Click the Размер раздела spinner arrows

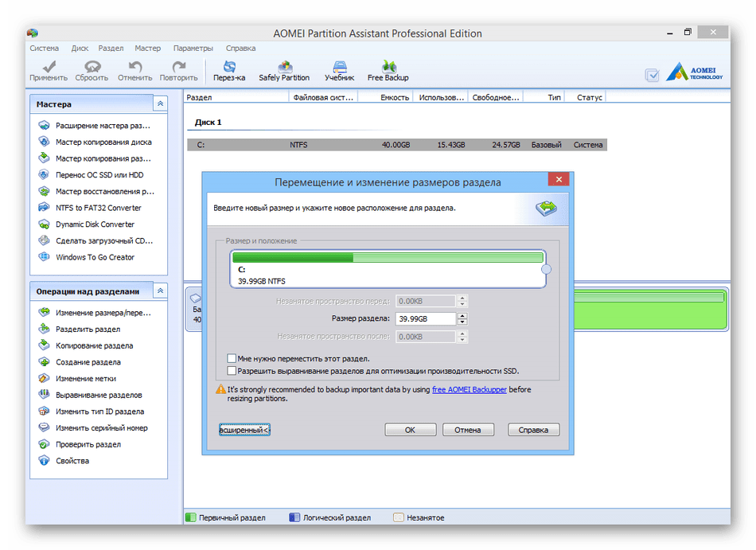[x=462, y=318]
